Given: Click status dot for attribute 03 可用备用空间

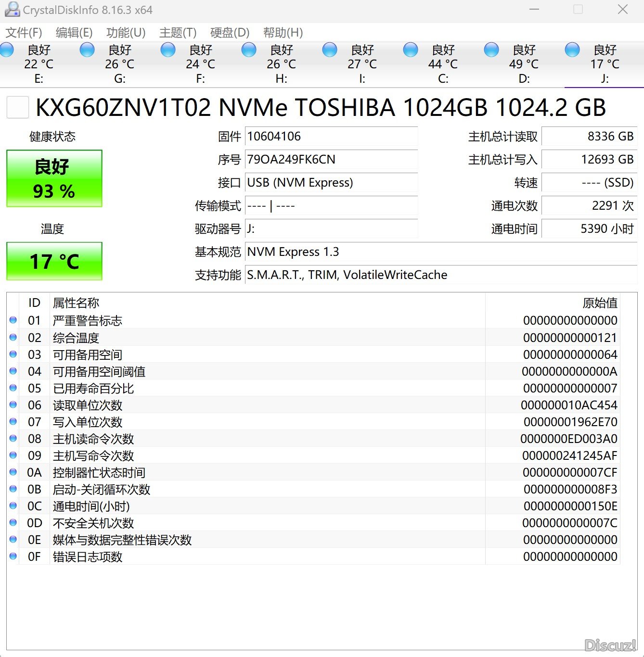Looking at the screenshot, I should tap(13, 354).
